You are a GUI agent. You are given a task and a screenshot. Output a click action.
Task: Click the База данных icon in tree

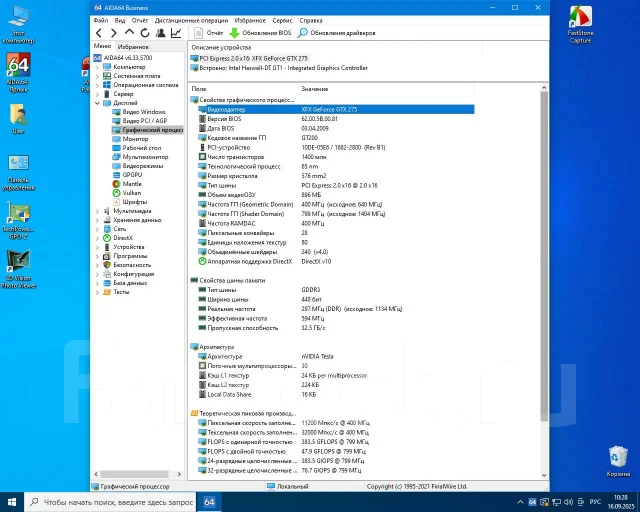click(107, 283)
